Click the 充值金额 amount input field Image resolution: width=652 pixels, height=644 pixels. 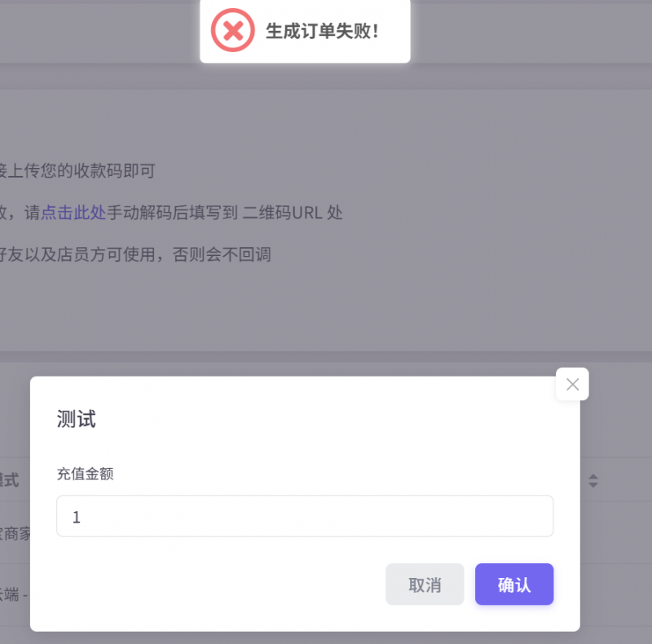(x=304, y=516)
